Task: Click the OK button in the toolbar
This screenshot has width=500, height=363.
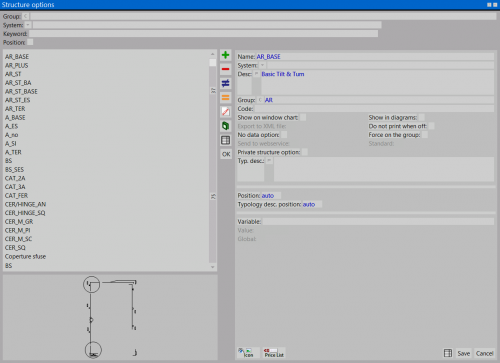Action: click(226, 154)
